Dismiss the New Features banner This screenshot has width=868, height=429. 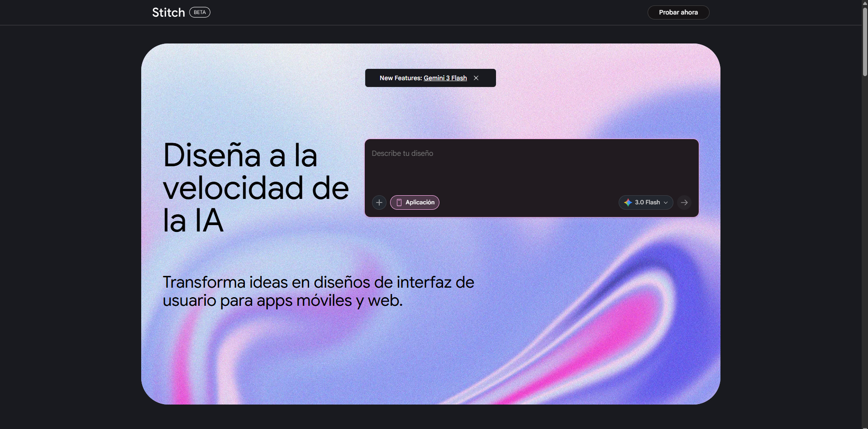pyautogui.click(x=476, y=78)
